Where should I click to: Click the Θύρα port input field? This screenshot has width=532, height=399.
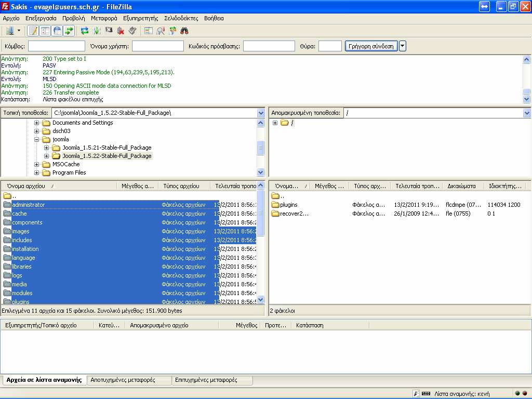tap(330, 46)
